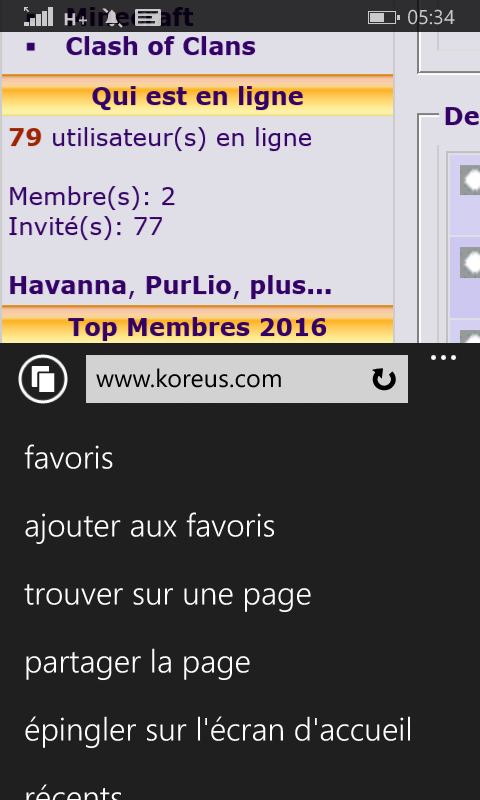Reload the page with refresh icon

click(x=384, y=380)
